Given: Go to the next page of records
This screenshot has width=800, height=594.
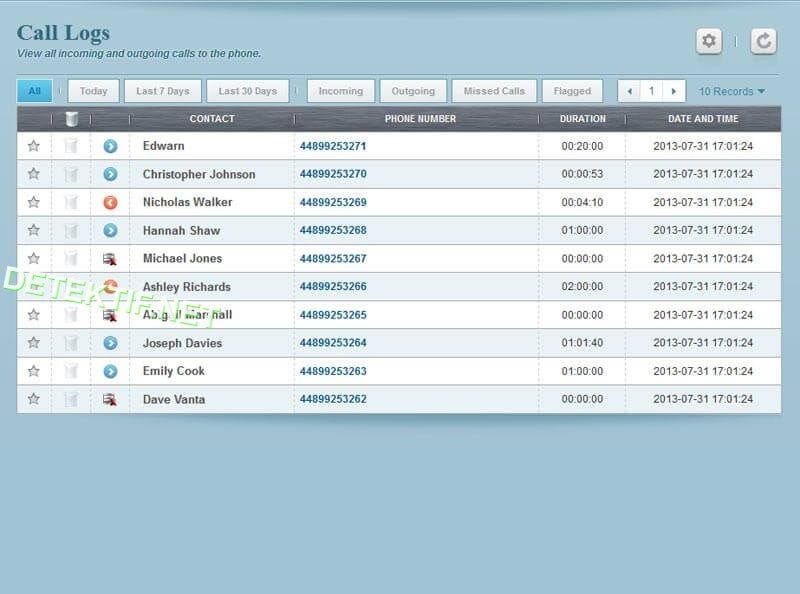Looking at the screenshot, I should (675, 91).
